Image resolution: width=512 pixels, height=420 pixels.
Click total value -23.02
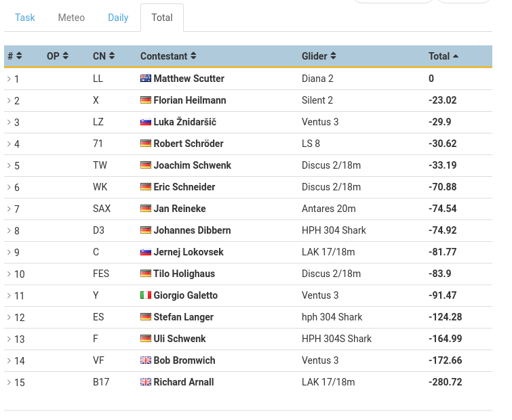click(442, 100)
